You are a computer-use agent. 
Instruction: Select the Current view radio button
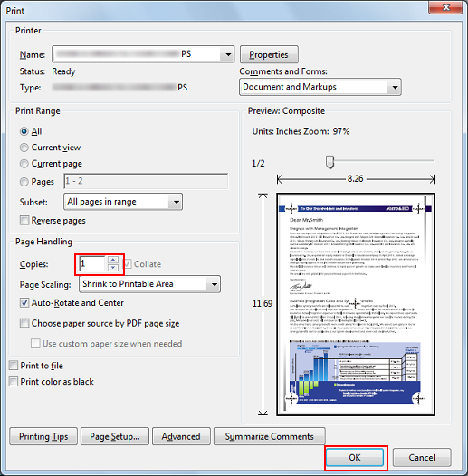coord(24,148)
